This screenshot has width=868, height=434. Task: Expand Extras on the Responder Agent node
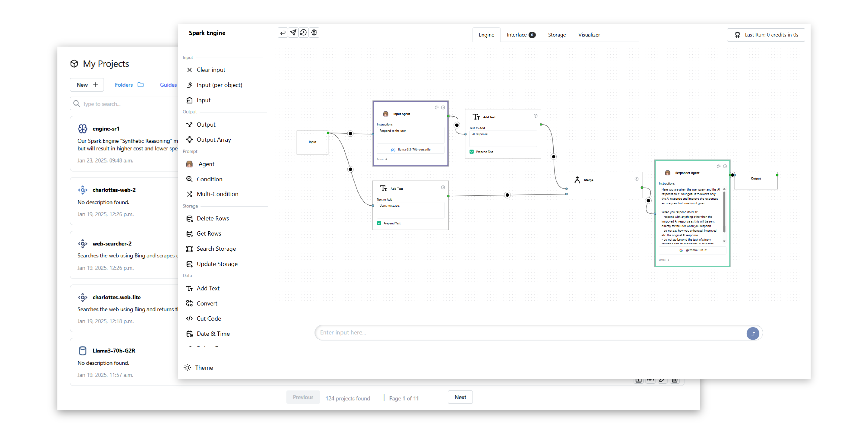point(663,260)
